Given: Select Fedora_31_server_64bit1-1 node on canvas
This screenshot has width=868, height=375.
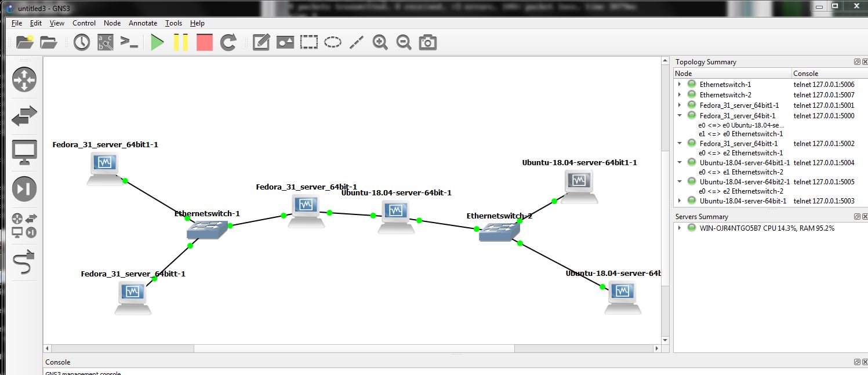Looking at the screenshot, I should [105, 169].
